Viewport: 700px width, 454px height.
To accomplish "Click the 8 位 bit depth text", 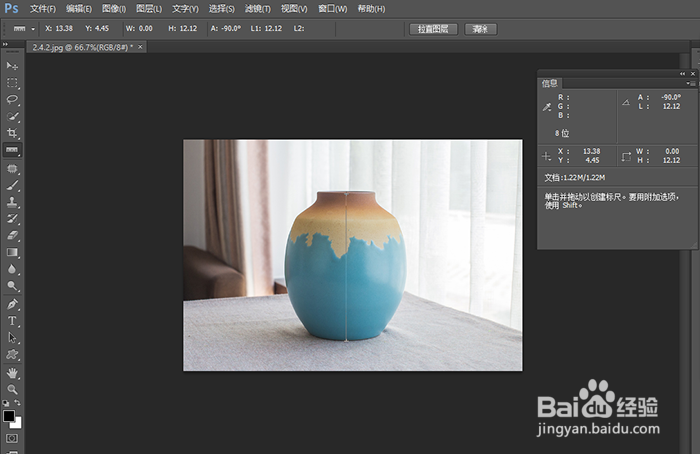I will point(562,133).
